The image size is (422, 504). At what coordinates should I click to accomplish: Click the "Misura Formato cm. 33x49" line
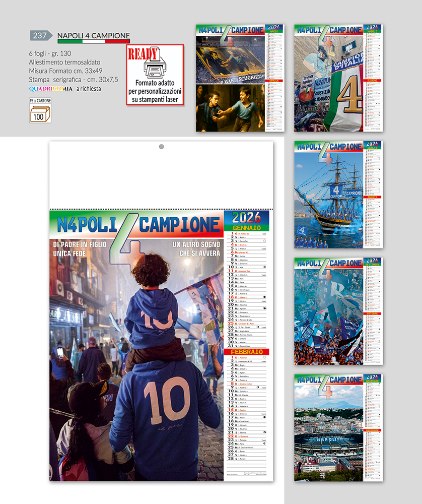[65, 71]
